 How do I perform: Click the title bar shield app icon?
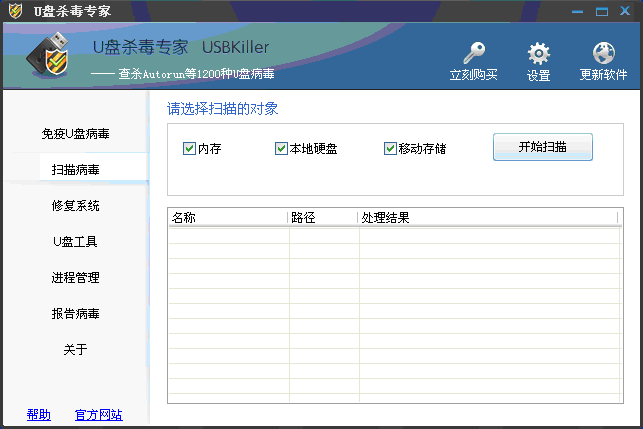14,11
